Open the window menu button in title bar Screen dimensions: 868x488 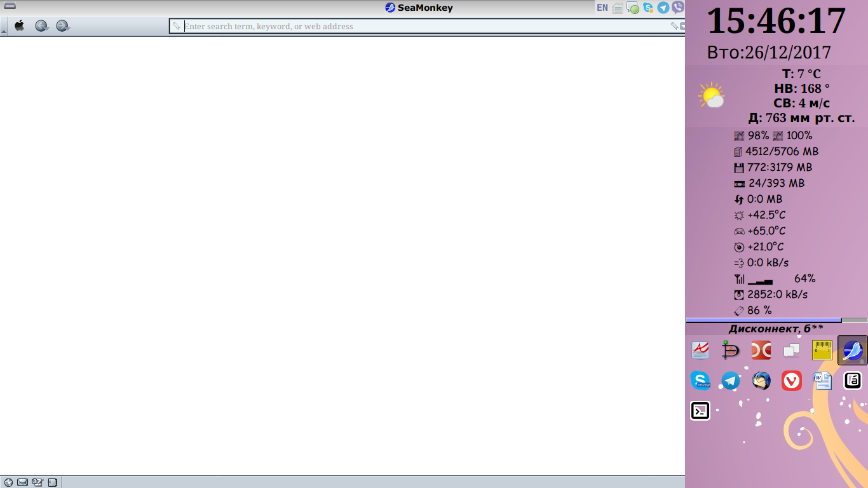[10, 6]
